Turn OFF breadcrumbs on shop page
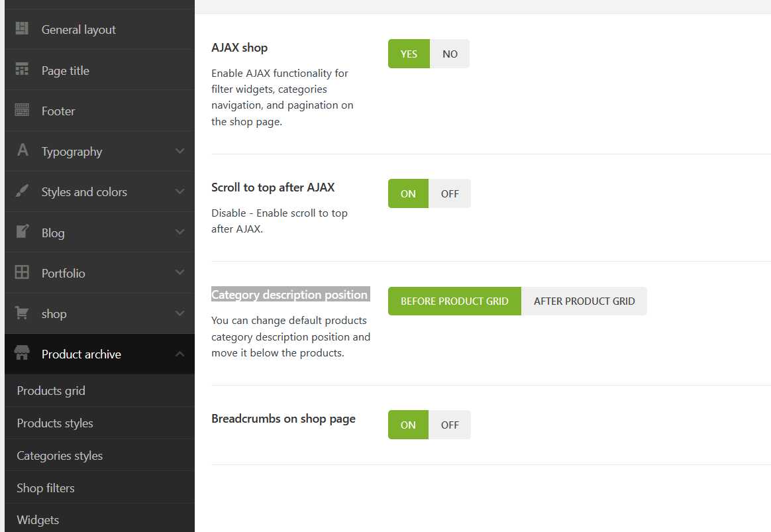 pos(450,425)
